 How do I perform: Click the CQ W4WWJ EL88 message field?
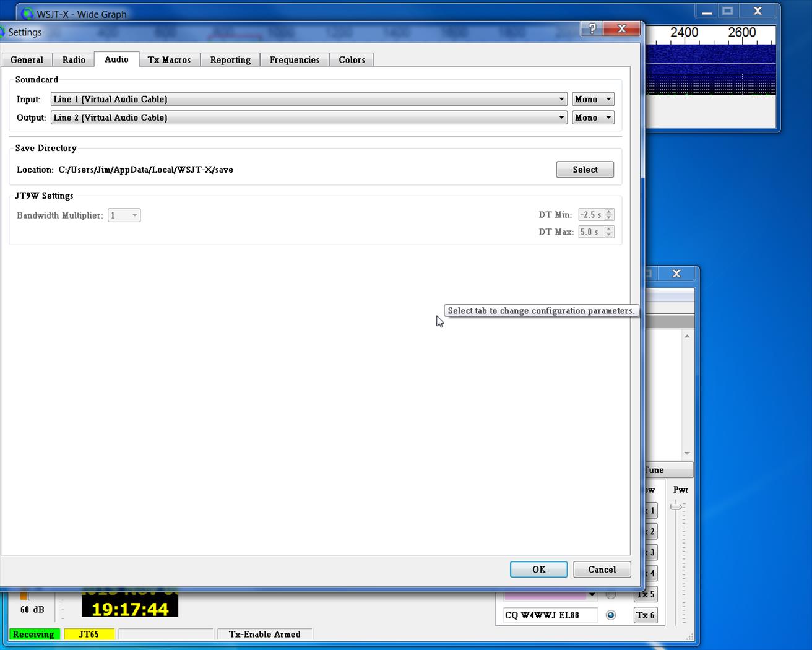click(550, 615)
